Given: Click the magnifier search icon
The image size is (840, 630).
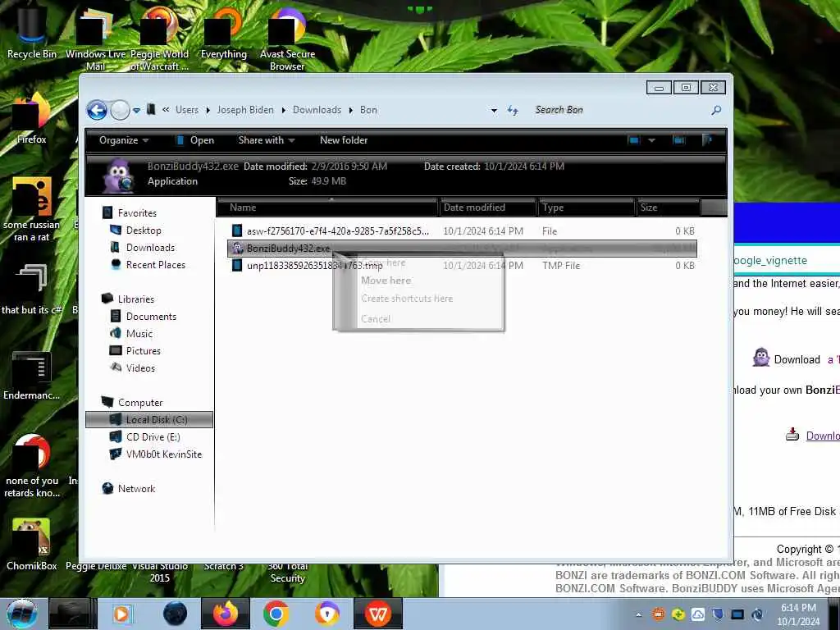Looking at the screenshot, I should coord(716,111).
